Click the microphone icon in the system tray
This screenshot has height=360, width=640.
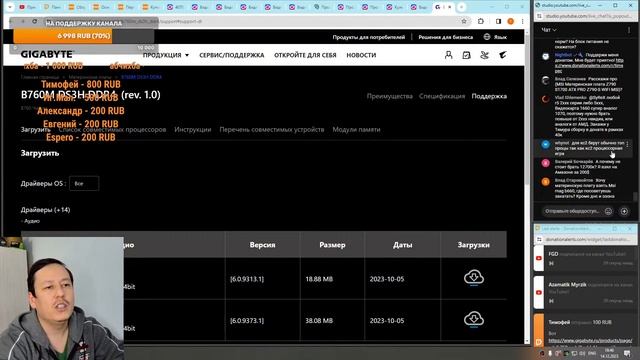pyautogui.click(x=550, y=353)
